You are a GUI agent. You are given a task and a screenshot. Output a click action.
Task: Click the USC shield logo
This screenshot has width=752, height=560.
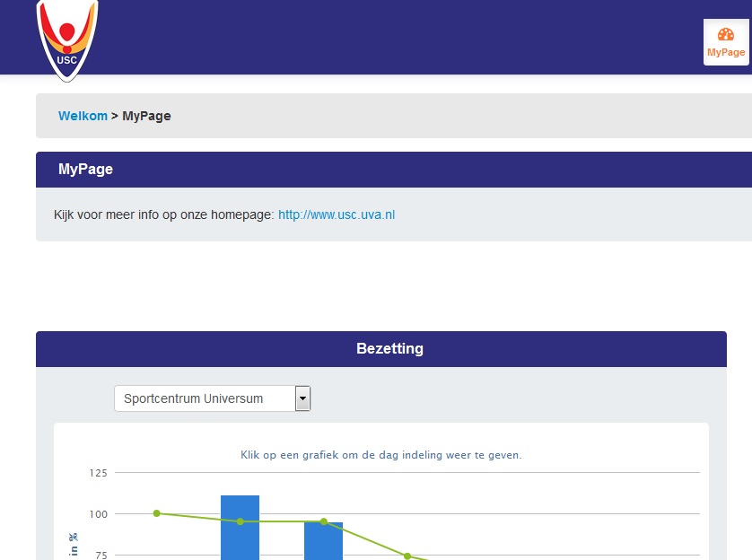point(66,38)
